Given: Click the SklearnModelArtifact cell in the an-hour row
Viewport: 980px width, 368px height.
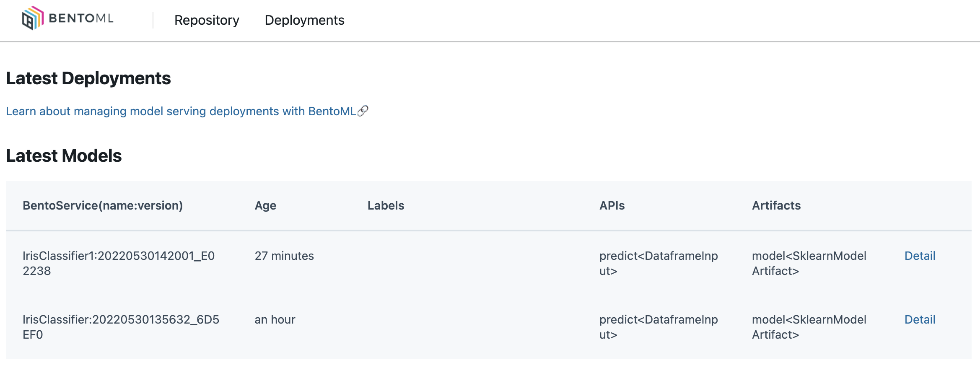Looking at the screenshot, I should click(809, 327).
